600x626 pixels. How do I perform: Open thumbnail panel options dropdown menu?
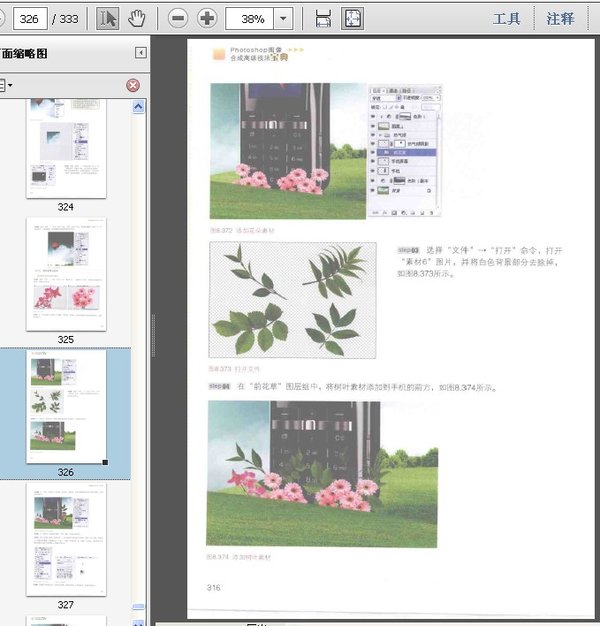click(6, 86)
